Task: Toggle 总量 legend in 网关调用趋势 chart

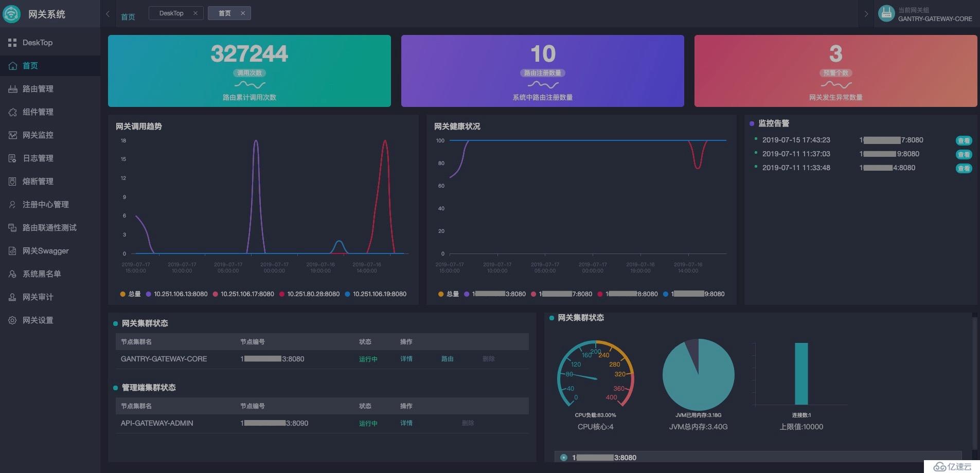Action: click(x=131, y=294)
